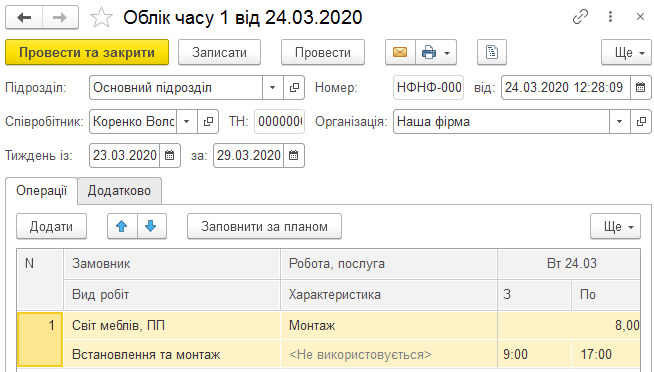Click ТН field

(279, 121)
